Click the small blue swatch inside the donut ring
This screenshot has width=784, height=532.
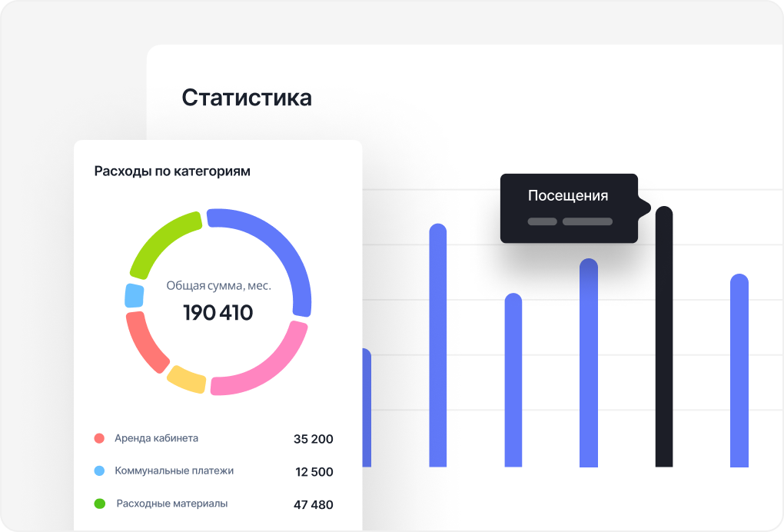pos(134,295)
